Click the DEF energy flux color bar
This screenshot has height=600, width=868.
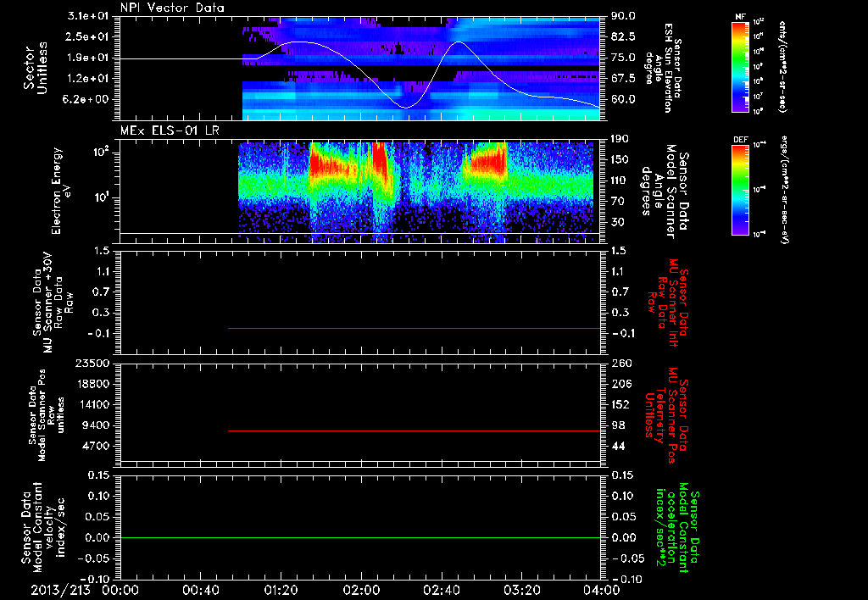[x=741, y=190]
